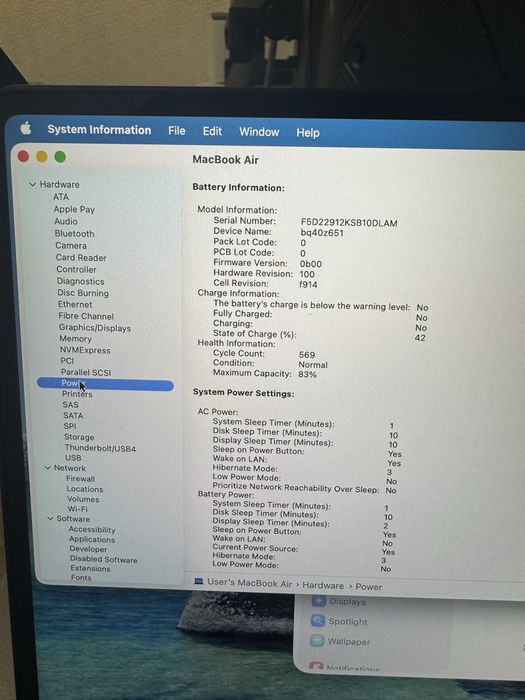Screen dimensions: 525x700
Task: Select Printers in the sidebar
Action: (77, 394)
